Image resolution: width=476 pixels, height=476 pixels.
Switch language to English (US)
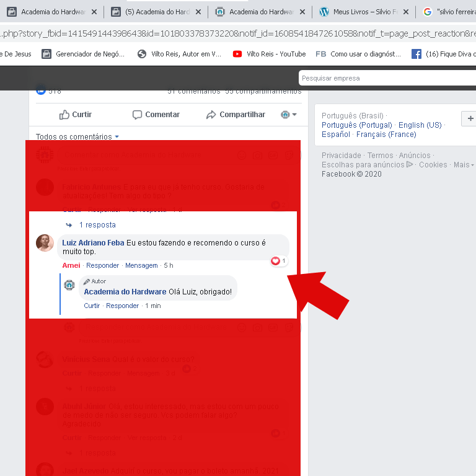(x=420, y=125)
